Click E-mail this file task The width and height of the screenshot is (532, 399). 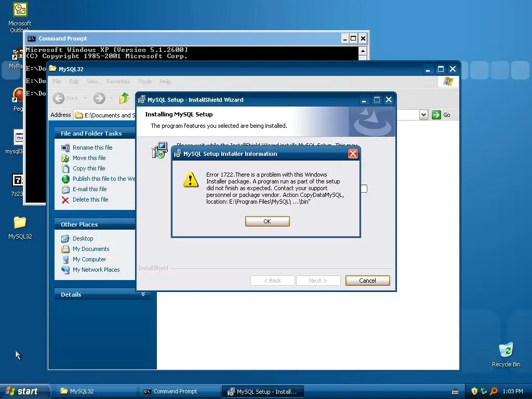[x=89, y=189]
